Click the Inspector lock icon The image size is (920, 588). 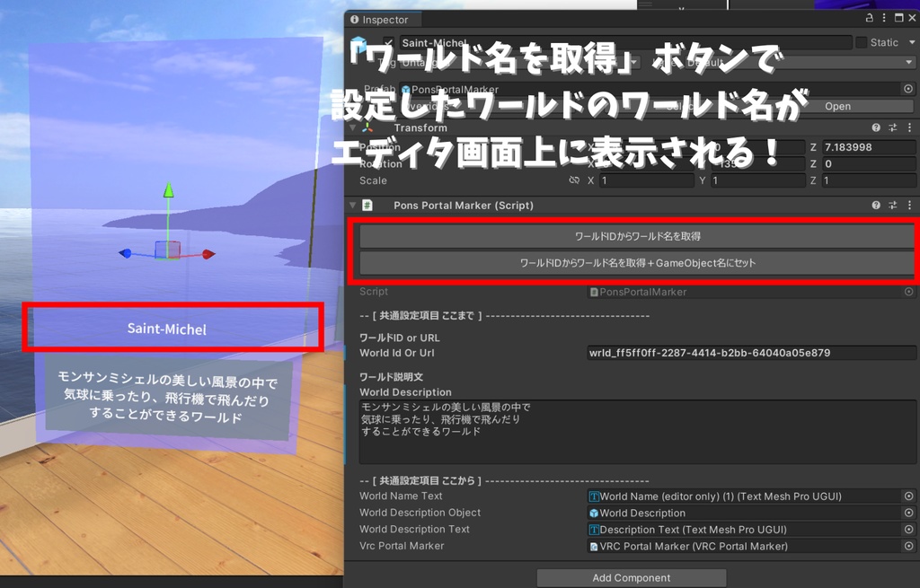pyautogui.click(x=868, y=19)
